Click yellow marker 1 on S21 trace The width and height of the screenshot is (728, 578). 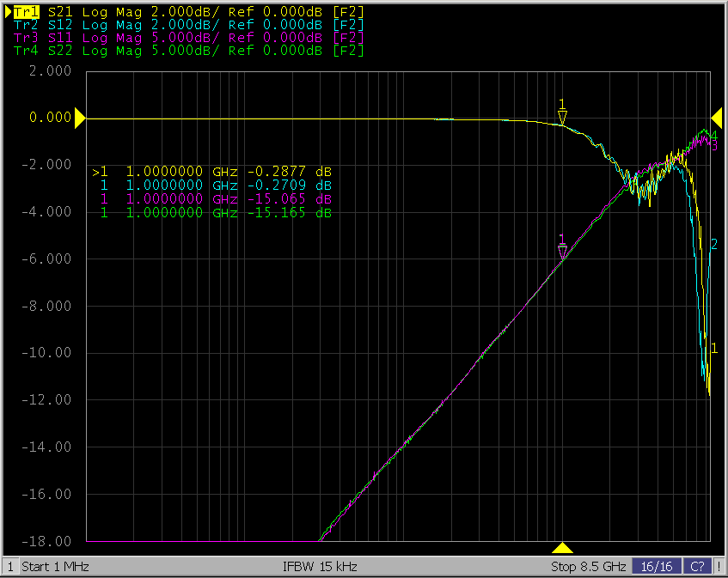click(x=562, y=118)
